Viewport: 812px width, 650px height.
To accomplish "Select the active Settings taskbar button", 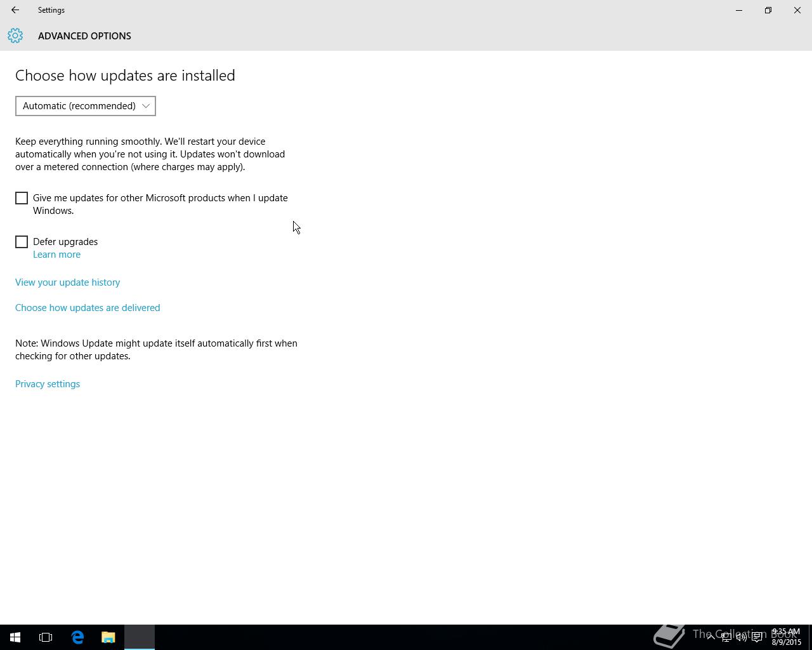I will pyautogui.click(x=140, y=637).
